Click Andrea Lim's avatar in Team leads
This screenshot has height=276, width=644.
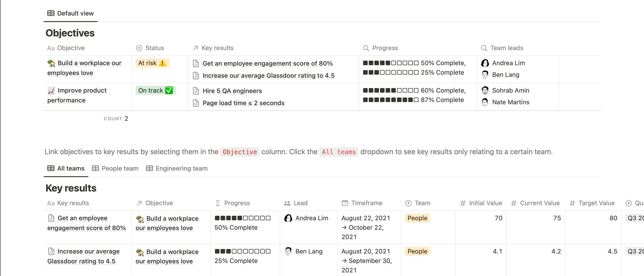[x=485, y=63]
